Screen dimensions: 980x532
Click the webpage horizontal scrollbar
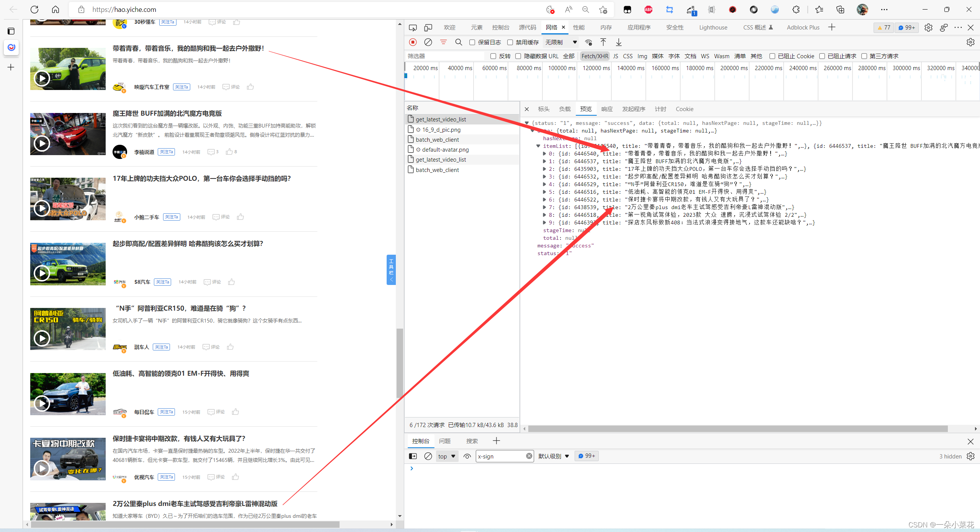(185, 524)
